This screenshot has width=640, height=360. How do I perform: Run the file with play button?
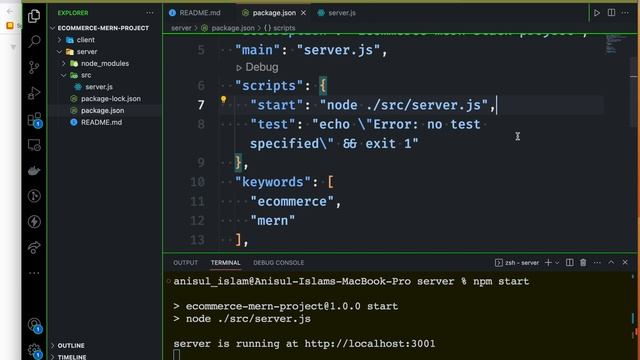point(597,13)
